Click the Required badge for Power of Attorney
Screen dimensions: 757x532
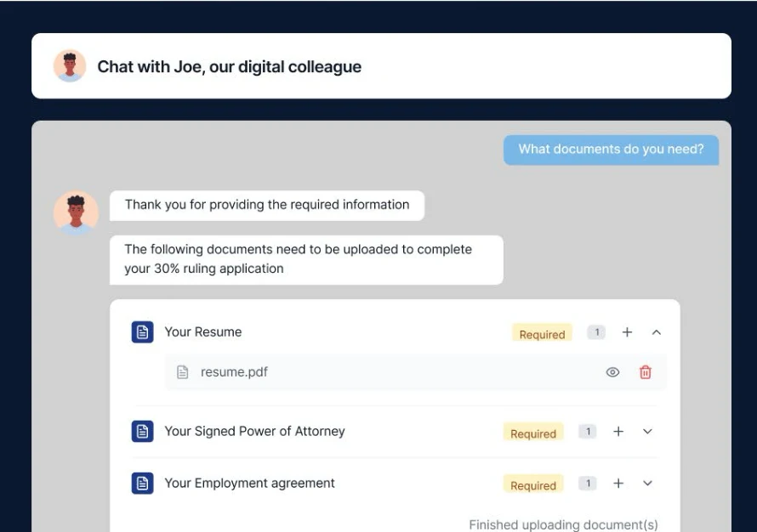point(533,432)
